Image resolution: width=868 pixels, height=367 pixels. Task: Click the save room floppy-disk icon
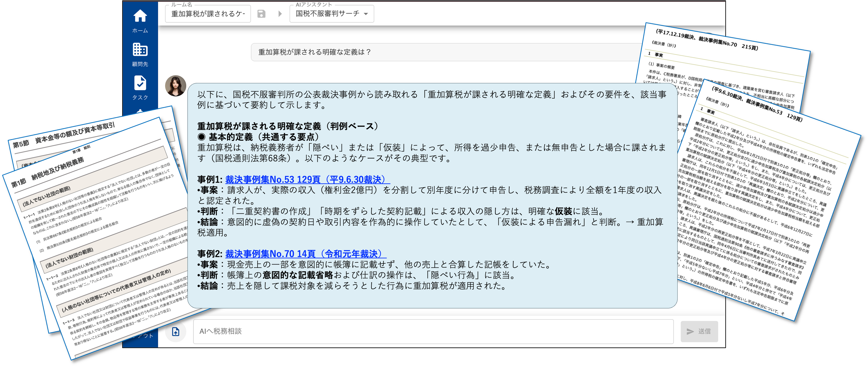pyautogui.click(x=261, y=14)
